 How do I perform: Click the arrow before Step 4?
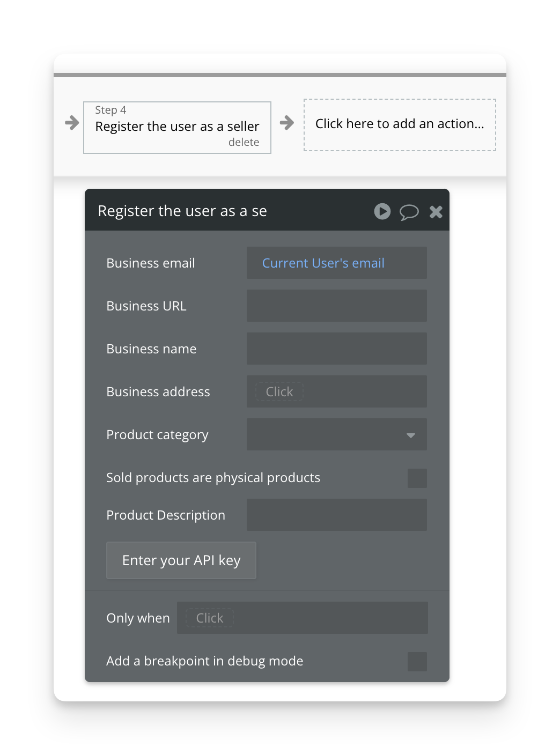click(72, 123)
